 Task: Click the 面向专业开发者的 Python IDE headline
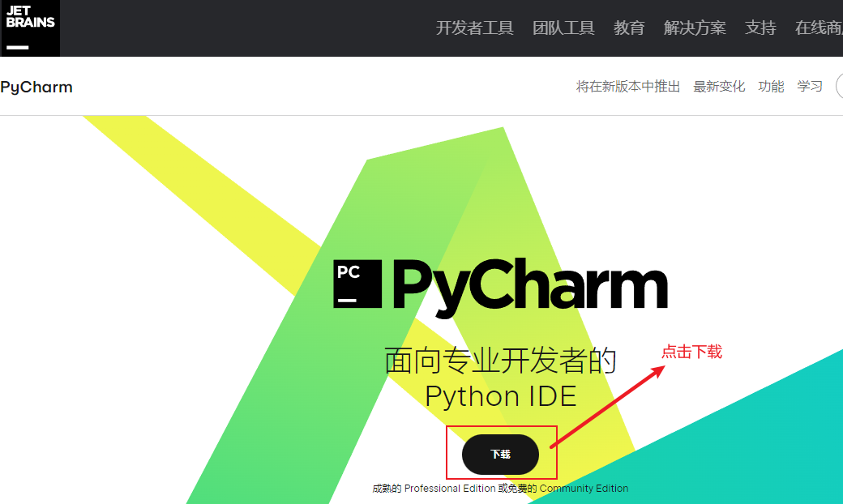[501, 378]
